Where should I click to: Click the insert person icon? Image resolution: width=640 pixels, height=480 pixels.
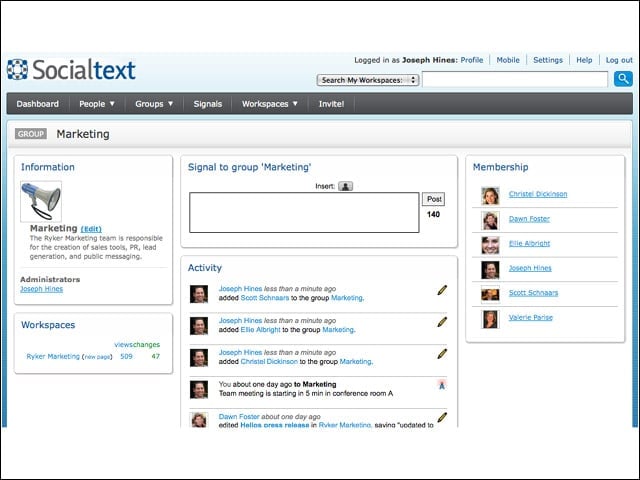(x=345, y=186)
